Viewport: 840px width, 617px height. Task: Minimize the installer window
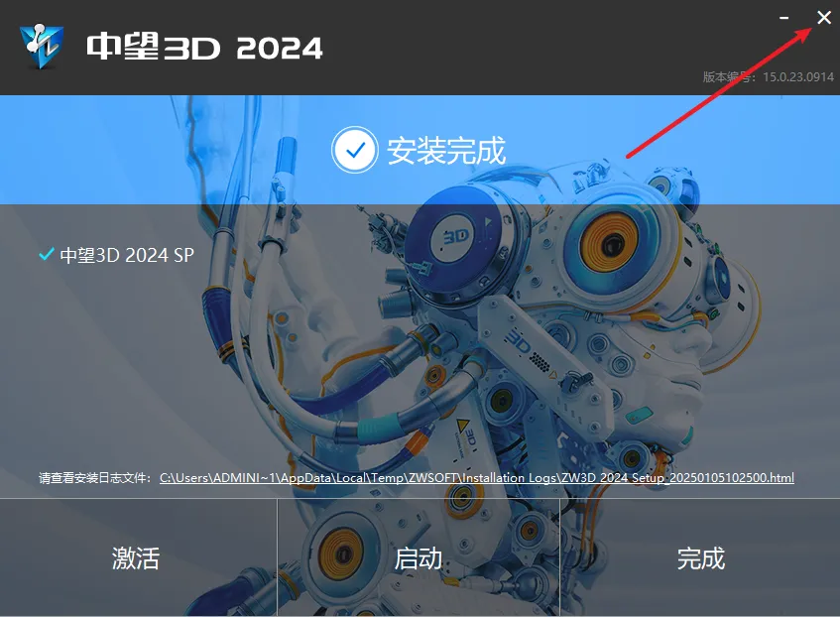coord(783,18)
